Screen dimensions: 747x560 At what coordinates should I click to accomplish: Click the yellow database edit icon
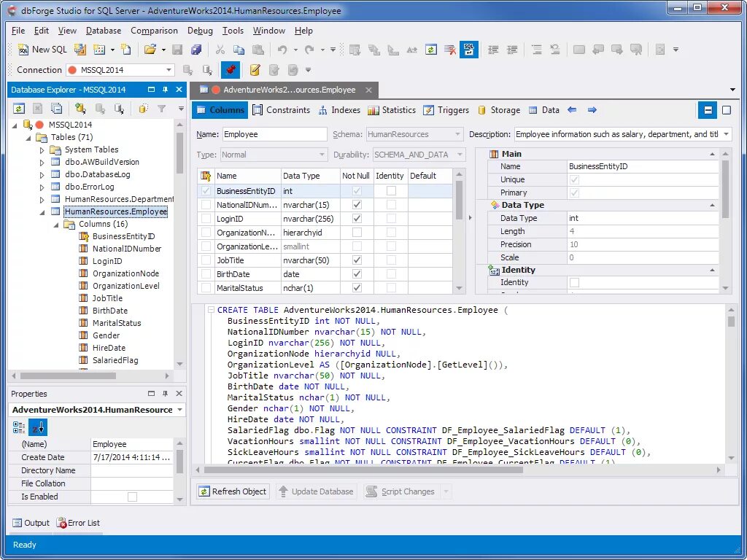tap(255, 70)
